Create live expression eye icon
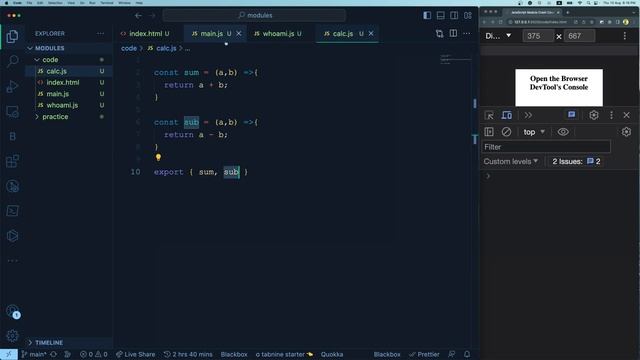 563,132
